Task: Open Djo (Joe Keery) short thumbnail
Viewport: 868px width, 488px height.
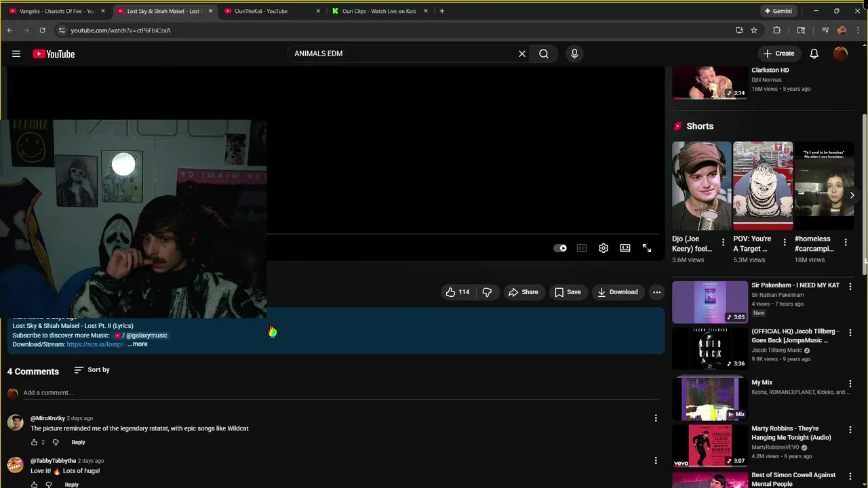Action: coord(702,186)
